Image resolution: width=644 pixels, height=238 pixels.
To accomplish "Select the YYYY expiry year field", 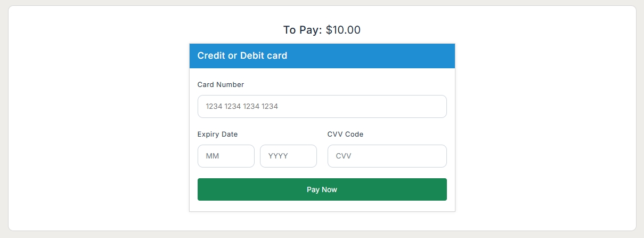I will pyautogui.click(x=288, y=156).
